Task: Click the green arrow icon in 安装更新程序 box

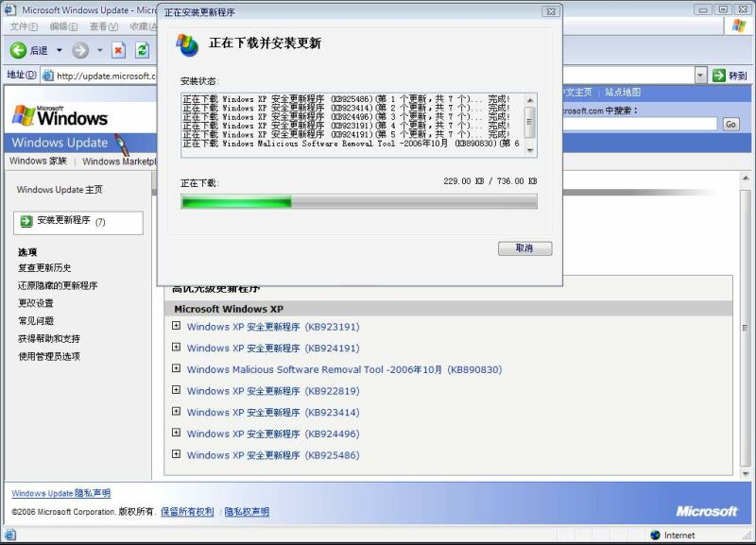Action: click(x=26, y=221)
